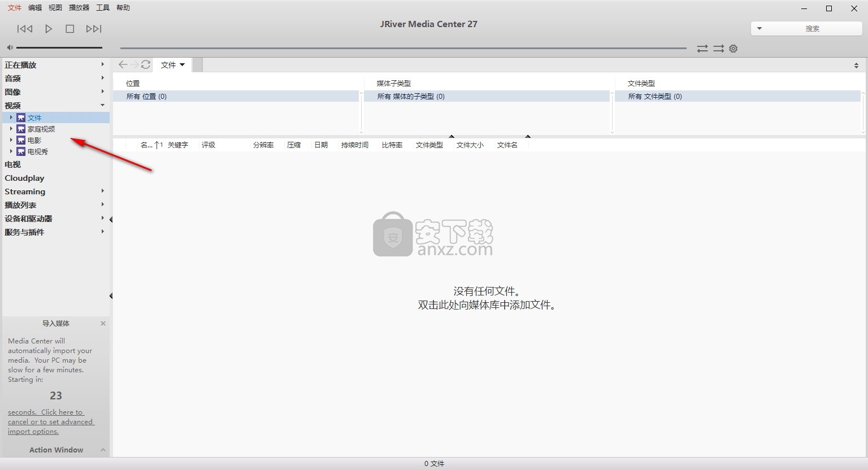
Task: Sort by the 分辨率 column header
Action: click(263, 145)
